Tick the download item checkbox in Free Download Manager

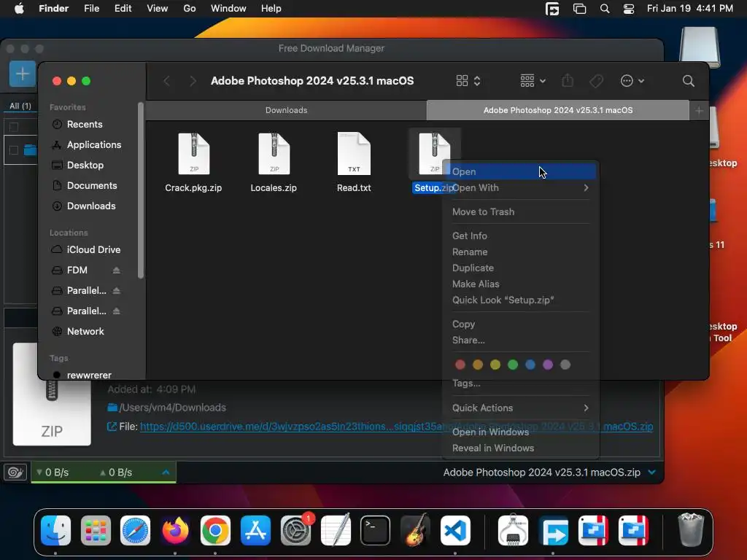14,150
